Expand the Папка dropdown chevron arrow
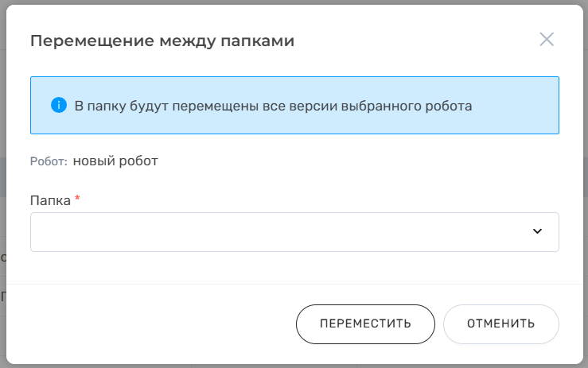Image resolution: width=588 pixels, height=368 pixels. 537,231
